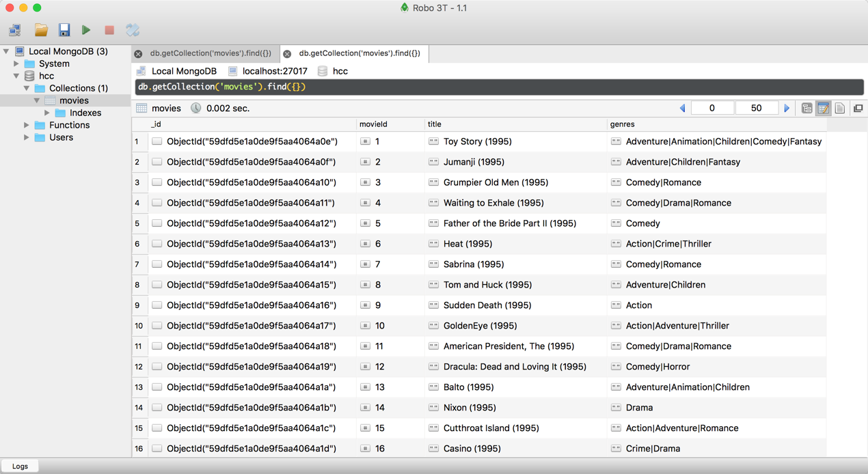Go to next page of results
Viewport: 868px width, 474px height.
[787, 109]
